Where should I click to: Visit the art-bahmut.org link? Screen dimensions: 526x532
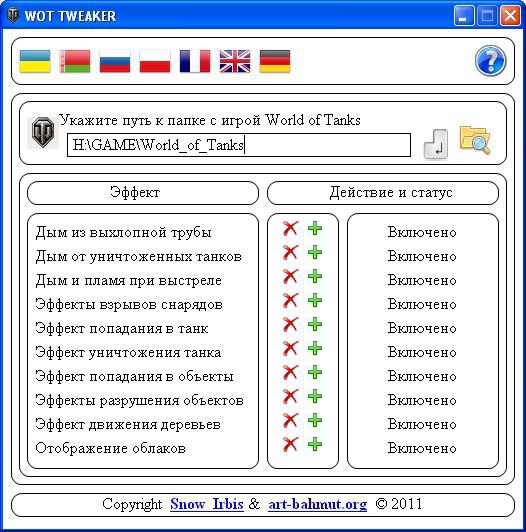[x=318, y=505]
